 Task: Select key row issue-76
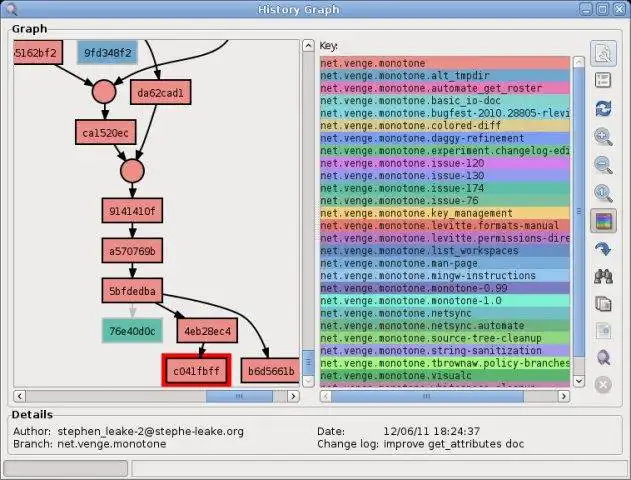coord(445,200)
